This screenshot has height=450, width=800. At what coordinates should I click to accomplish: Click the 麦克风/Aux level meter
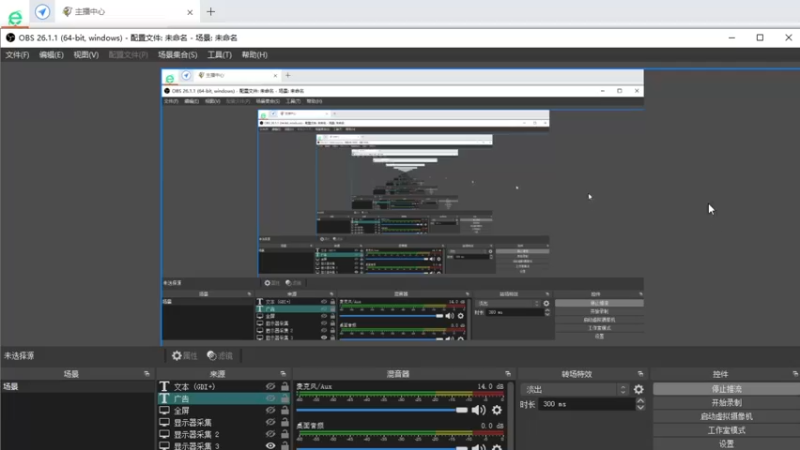click(x=400, y=394)
